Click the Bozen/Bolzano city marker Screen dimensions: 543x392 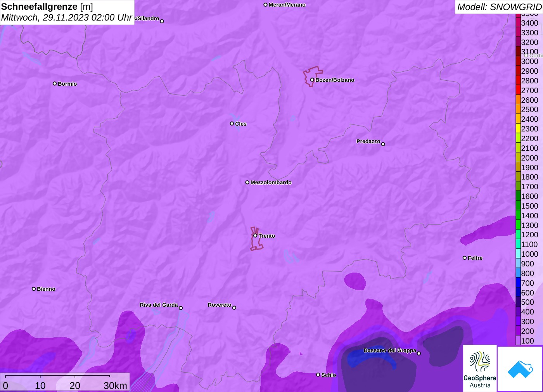click(x=312, y=80)
